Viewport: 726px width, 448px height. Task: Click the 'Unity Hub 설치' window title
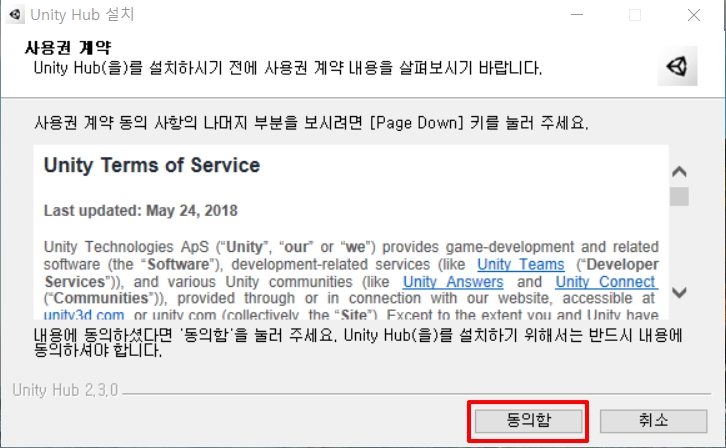82,14
